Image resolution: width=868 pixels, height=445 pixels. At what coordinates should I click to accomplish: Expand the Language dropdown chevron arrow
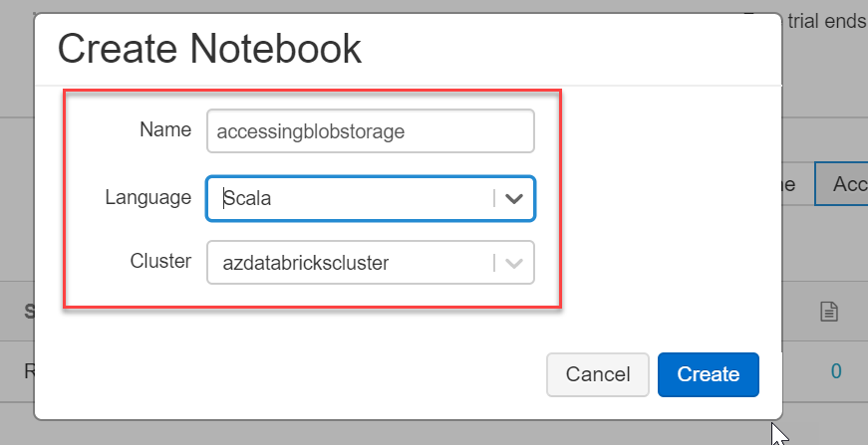[514, 198]
